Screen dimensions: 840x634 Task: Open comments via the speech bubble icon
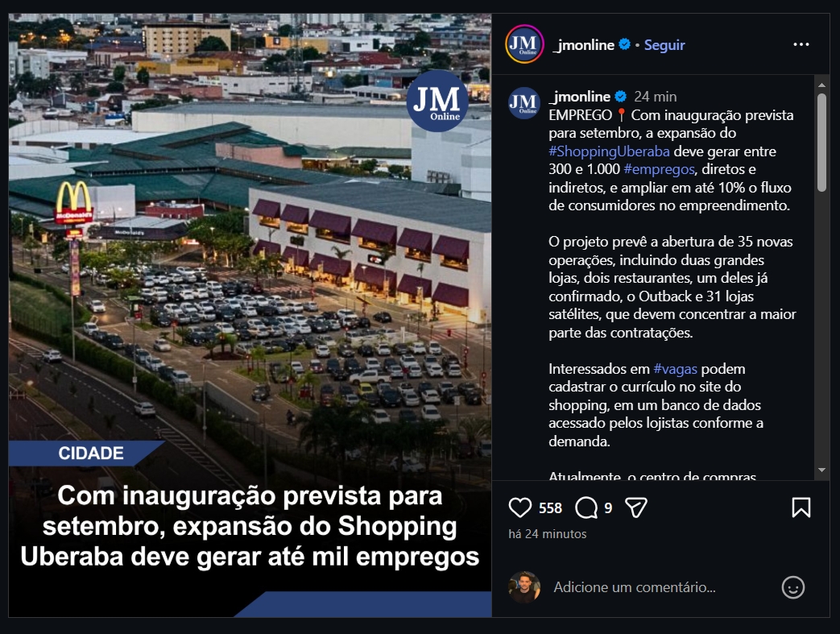pos(586,508)
